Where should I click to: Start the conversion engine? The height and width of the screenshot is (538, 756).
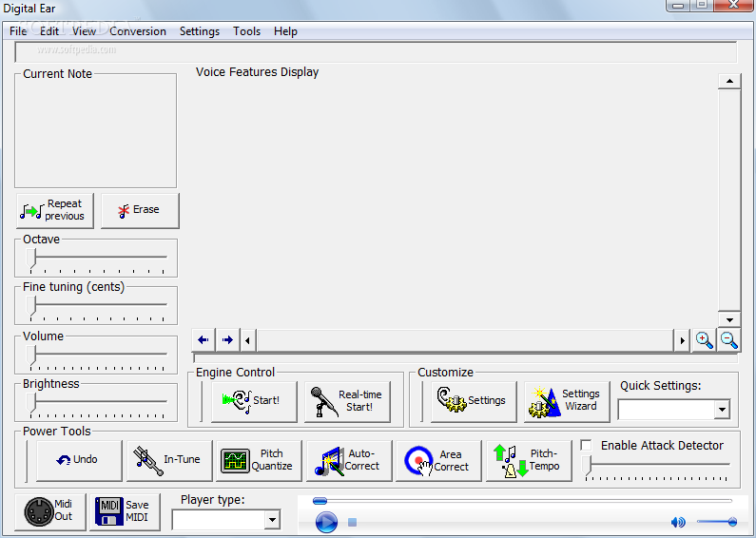[x=254, y=401]
